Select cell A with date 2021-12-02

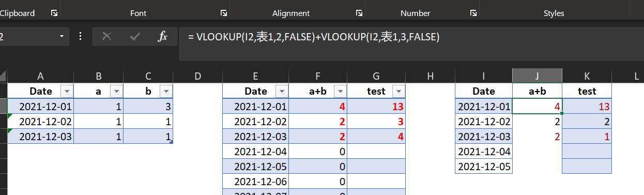click(x=41, y=122)
